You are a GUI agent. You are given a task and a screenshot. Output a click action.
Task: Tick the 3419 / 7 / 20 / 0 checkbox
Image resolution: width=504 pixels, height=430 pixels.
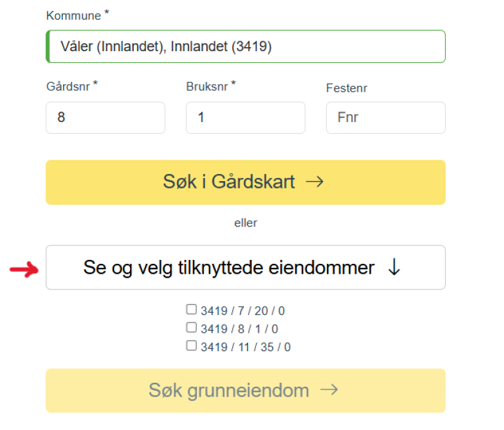[x=192, y=310]
